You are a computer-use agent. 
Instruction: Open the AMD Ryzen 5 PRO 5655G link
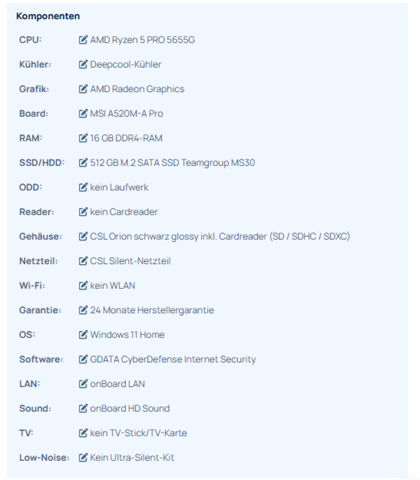coord(142,40)
